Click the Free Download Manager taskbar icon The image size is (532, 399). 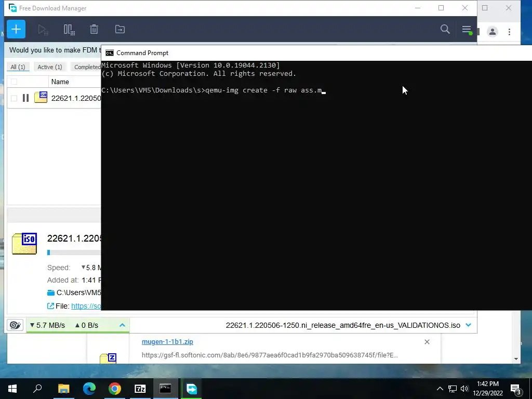tap(191, 389)
